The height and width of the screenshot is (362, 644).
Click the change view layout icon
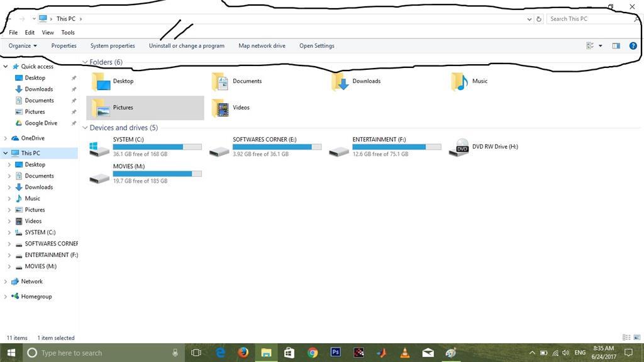(x=590, y=46)
